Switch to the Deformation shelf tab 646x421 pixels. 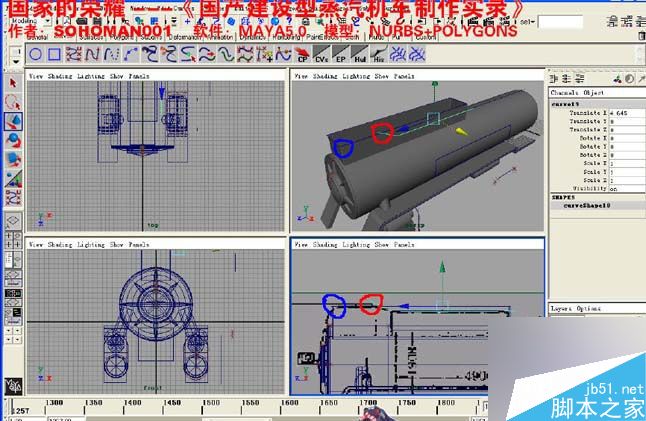pyautogui.click(x=185, y=37)
